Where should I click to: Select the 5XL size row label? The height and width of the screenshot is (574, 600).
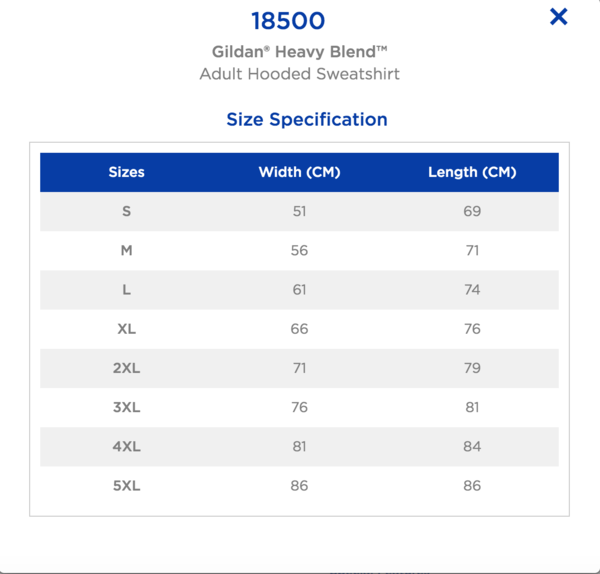[x=126, y=485]
